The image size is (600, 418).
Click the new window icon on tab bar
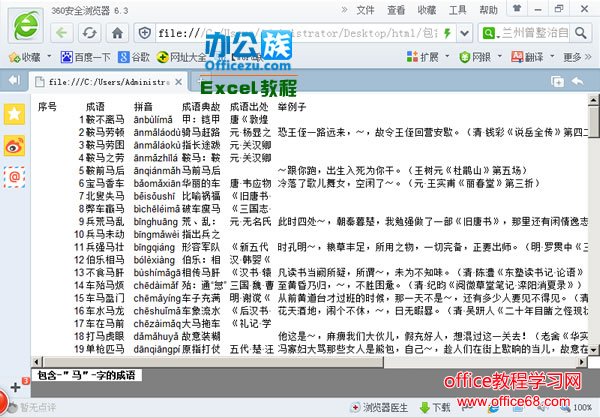(x=557, y=81)
